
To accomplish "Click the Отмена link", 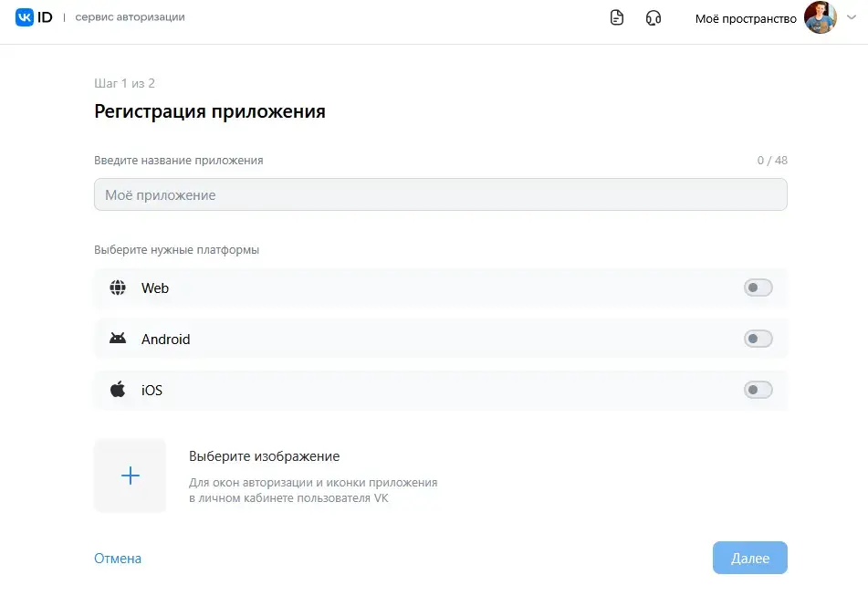I will coord(118,559).
